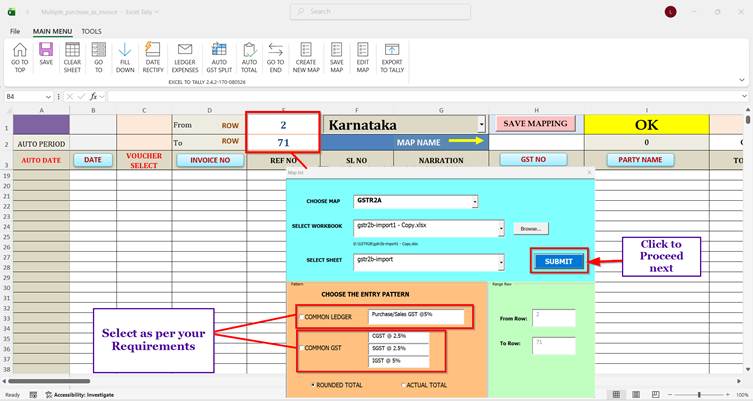Click the insert function fx icon
Image resolution: width=753 pixels, height=401 pixels.
click(94, 97)
